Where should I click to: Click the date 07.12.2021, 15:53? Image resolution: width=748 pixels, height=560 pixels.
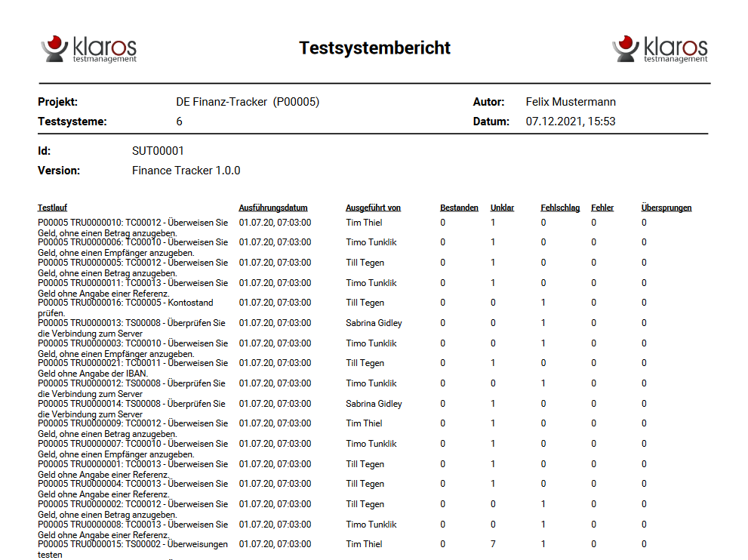point(571,122)
